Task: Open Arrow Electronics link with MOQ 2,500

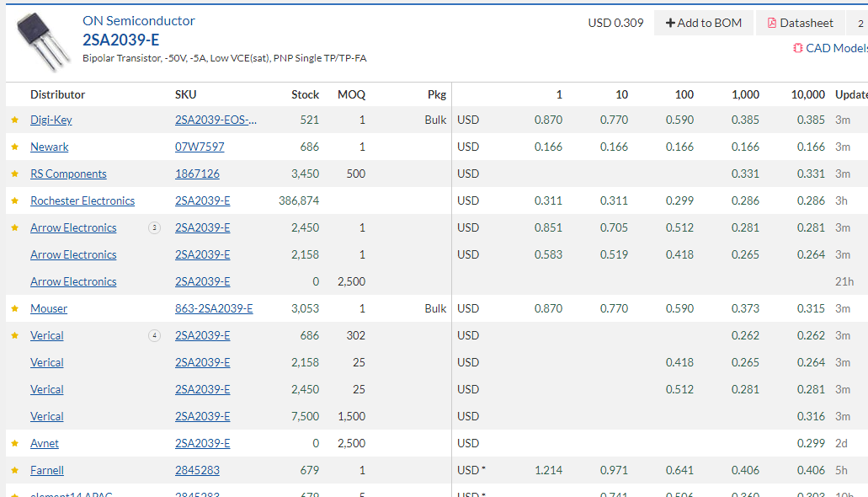Action: [73, 281]
